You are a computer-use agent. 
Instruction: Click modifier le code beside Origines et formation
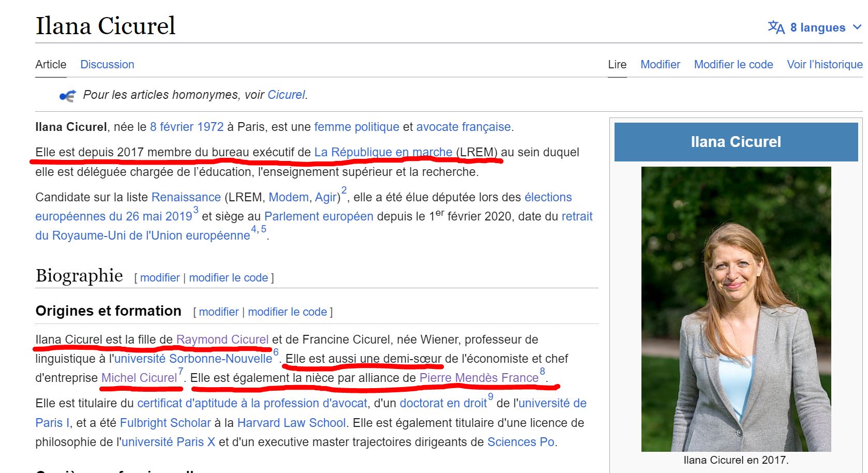(x=287, y=312)
